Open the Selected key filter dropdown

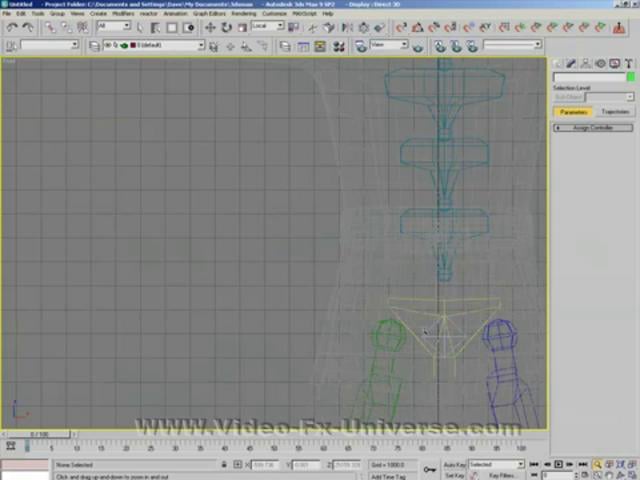pyautogui.click(x=496, y=464)
